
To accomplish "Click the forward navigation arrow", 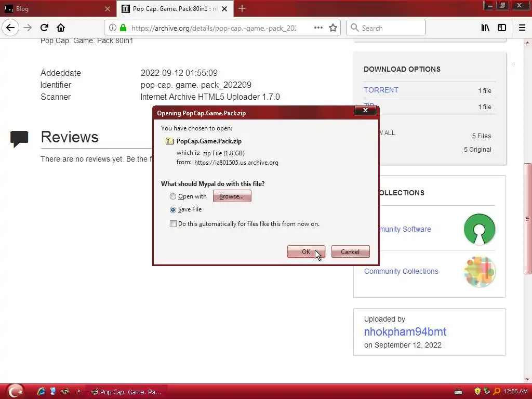I will click(x=28, y=28).
